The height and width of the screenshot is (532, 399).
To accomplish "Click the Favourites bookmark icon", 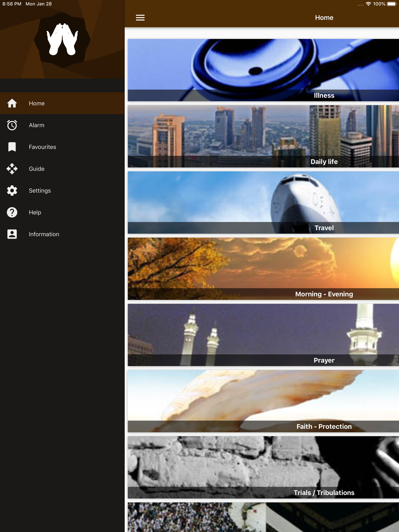I will tap(12, 147).
